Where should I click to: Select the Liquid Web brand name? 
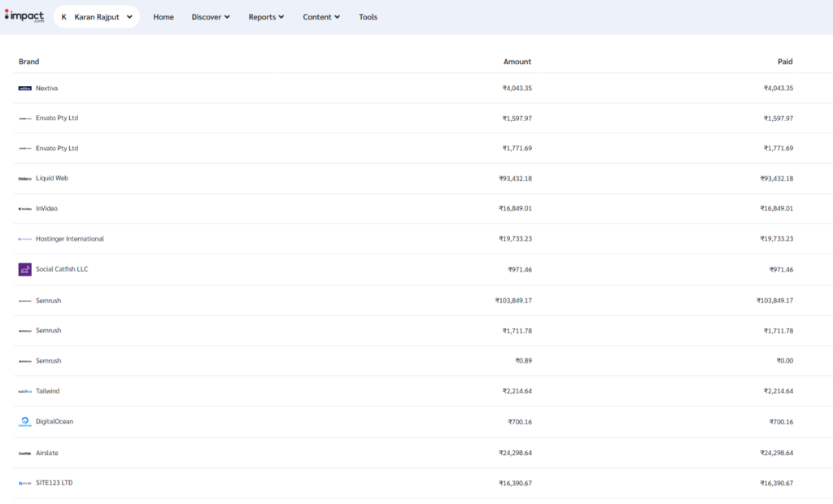click(52, 178)
